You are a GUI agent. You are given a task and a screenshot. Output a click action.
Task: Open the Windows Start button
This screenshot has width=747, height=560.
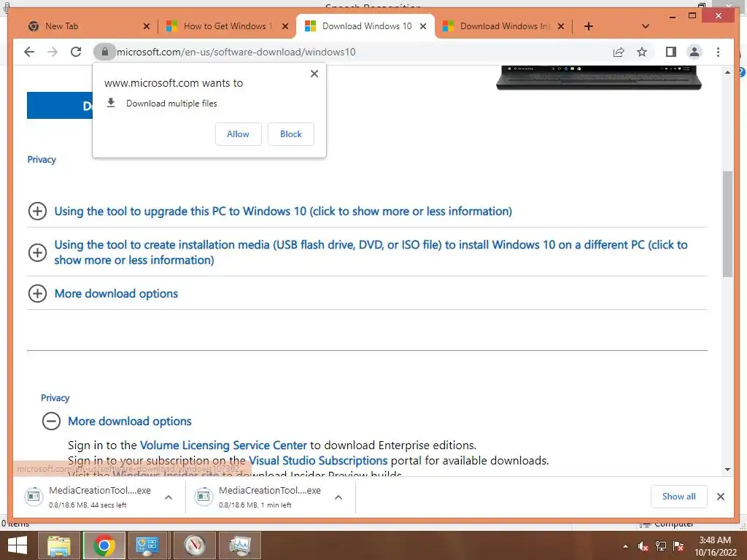point(18,545)
